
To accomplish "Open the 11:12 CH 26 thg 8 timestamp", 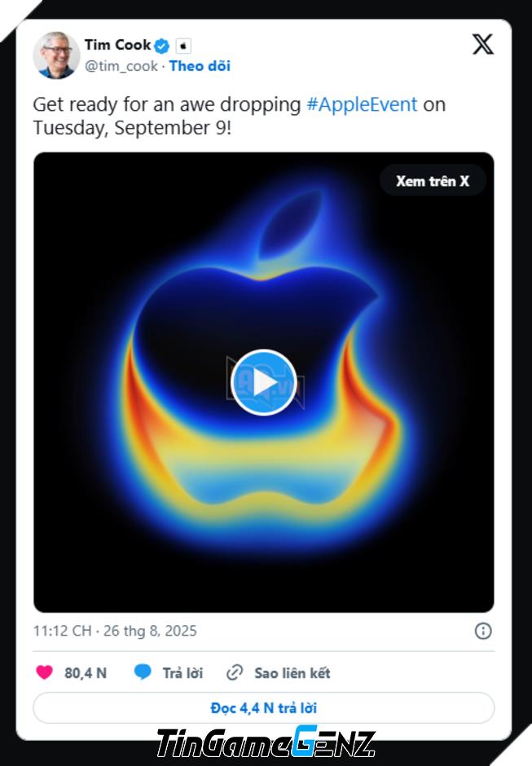I will [x=115, y=631].
